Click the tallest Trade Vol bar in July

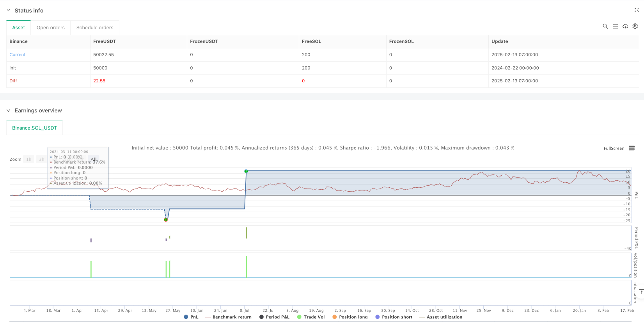[x=247, y=267]
